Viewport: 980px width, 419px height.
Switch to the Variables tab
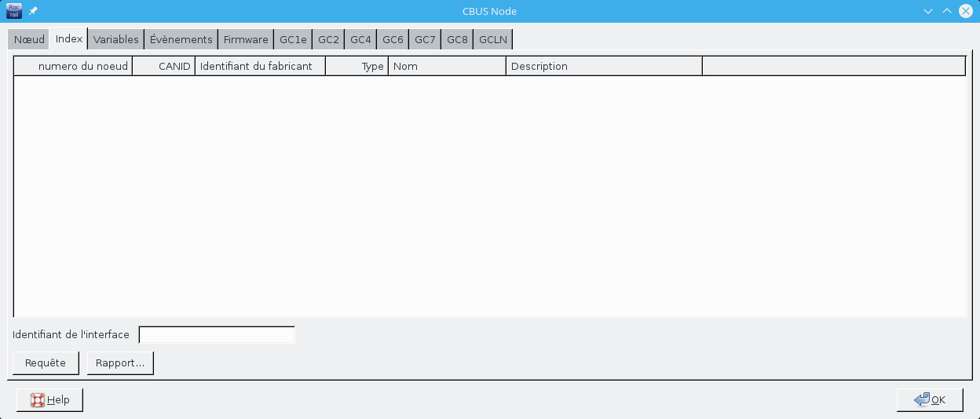pyautogui.click(x=115, y=39)
